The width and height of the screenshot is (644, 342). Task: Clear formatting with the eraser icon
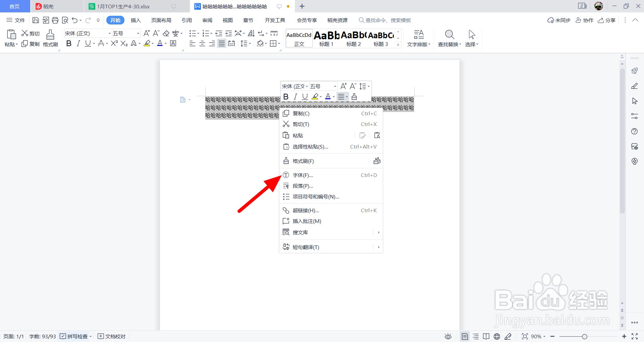coord(166,34)
